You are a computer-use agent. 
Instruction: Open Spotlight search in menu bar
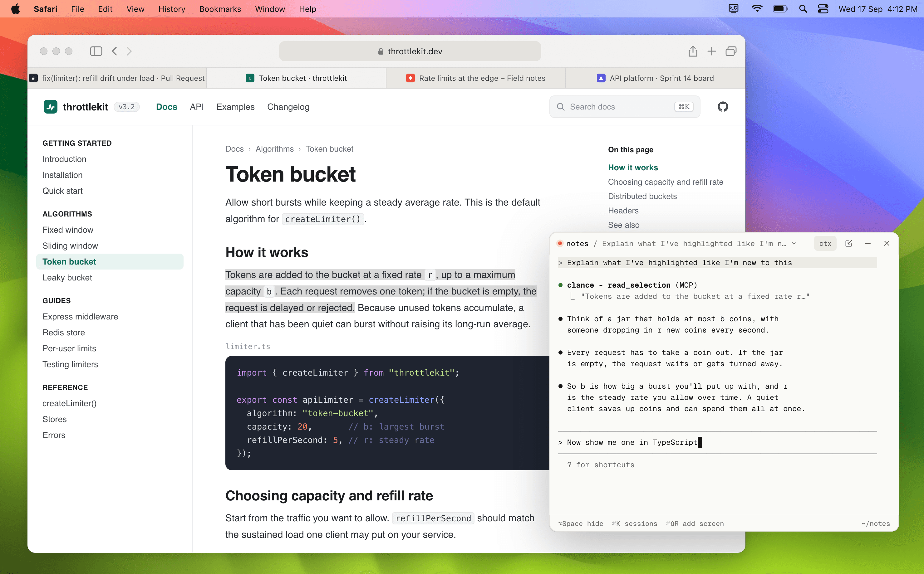click(x=803, y=9)
